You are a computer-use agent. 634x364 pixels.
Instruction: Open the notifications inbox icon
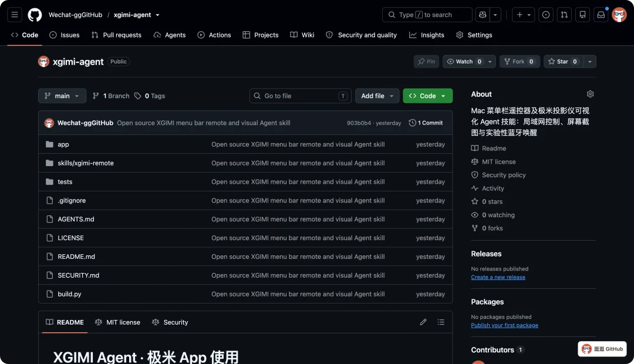(x=601, y=15)
